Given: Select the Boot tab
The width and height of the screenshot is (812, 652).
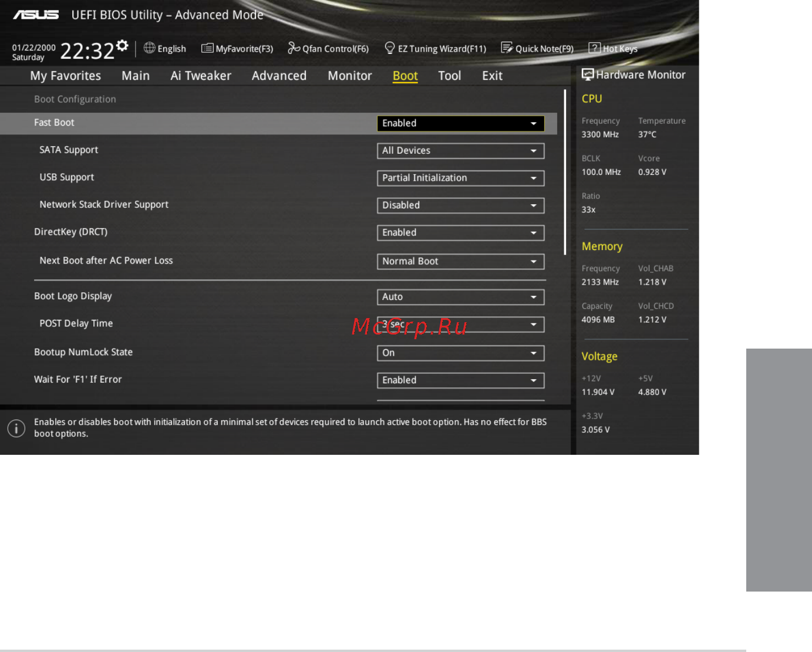Looking at the screenshot, I should (x=405, y=76).
